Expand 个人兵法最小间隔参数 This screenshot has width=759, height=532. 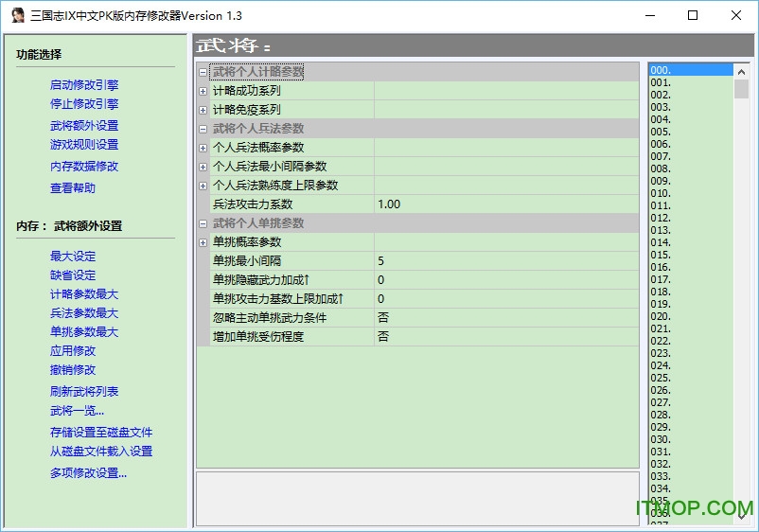[x=203, y=167]
